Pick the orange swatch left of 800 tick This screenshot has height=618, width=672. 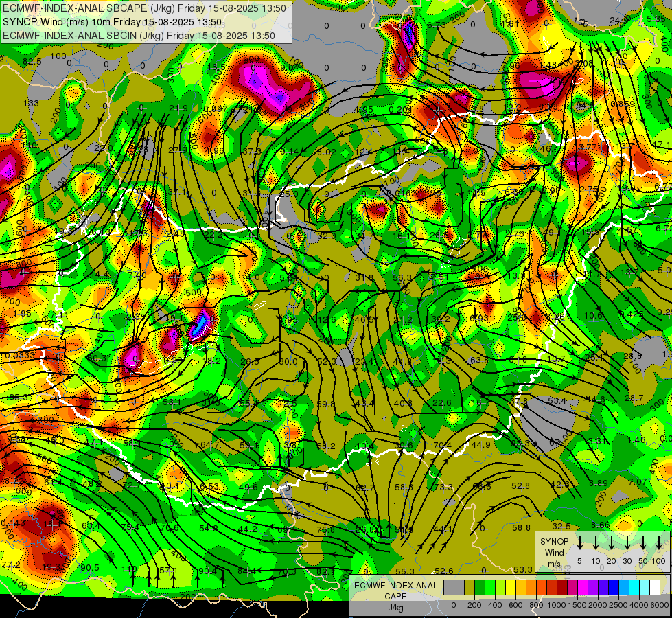pos(531,587)
